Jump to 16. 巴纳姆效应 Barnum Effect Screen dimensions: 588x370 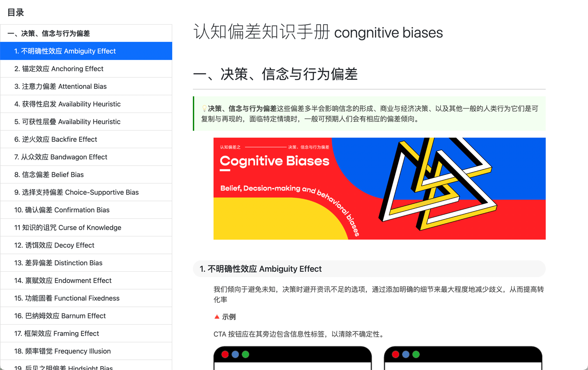pos(86,316)
